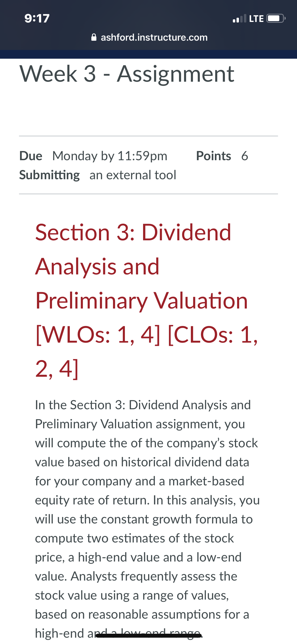Image resolution: width=297 pixels, height=644 pixels.
Task: Tap the points value 6
Action: (245, 156)
